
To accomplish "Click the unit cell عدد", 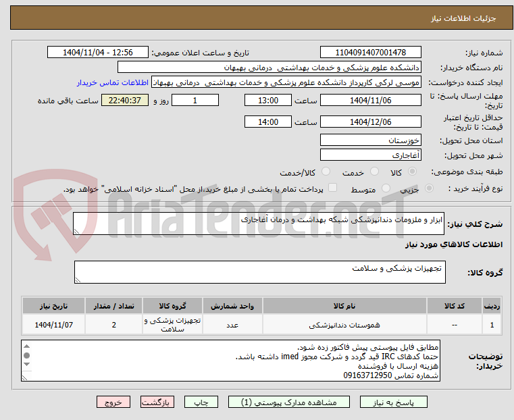I will tap(232, 325).
